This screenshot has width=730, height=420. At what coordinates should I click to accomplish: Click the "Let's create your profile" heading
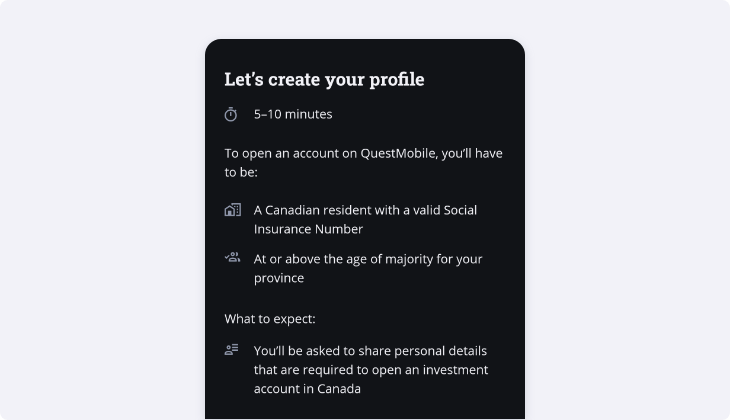click(324, 80)
